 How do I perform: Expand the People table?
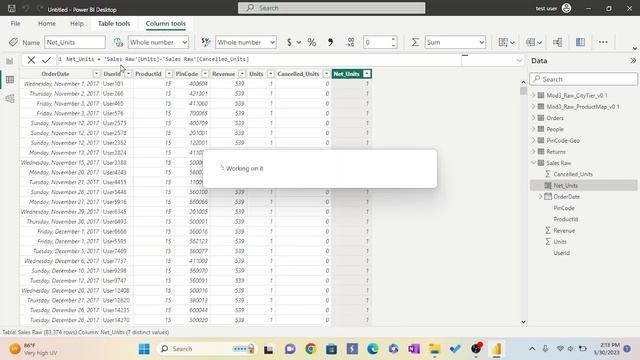point(533,129)
